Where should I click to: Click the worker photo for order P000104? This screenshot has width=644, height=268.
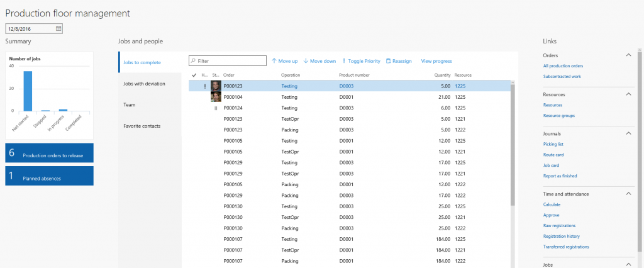(216, 97)
